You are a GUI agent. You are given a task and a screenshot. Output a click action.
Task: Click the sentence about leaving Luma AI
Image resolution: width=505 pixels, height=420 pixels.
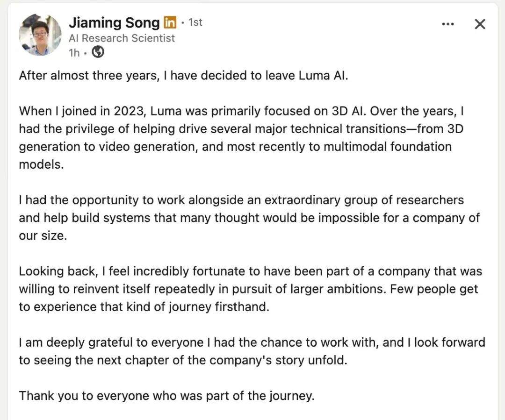184,76
